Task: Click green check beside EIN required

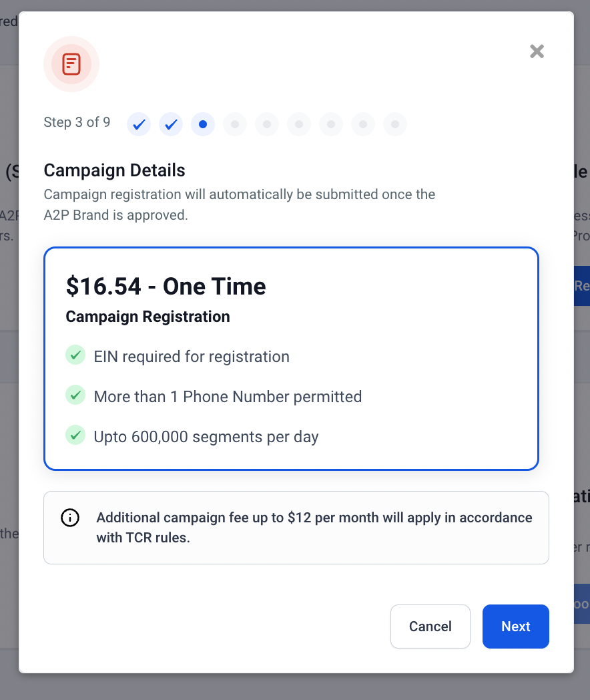Action: (x=75, y=355)
